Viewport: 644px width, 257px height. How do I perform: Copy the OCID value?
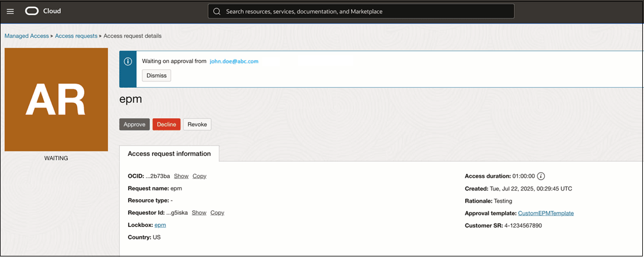tap(199, 176)
